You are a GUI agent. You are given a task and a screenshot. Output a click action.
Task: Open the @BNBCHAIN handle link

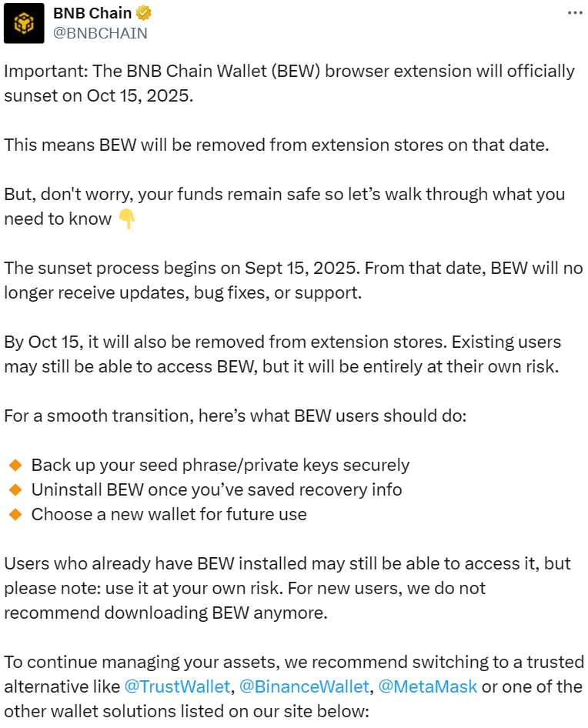pyautogui.click(x=100, y=32)
